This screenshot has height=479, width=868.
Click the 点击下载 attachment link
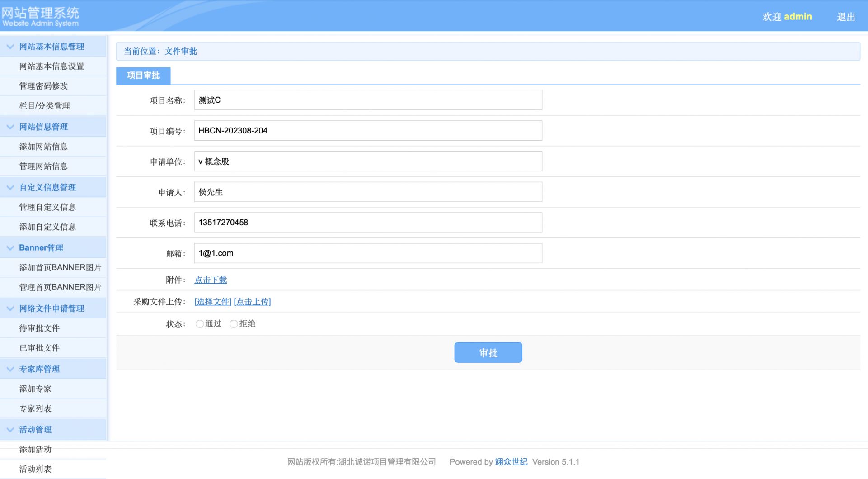(211, 280)
